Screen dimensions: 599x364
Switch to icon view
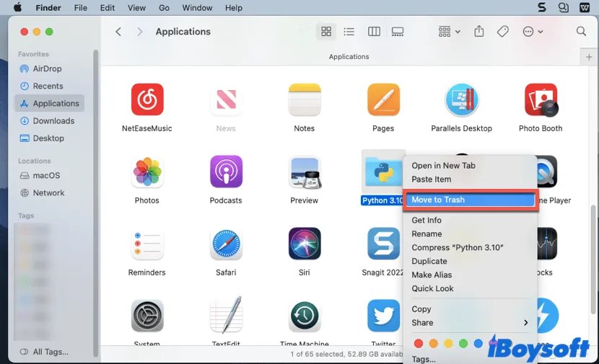[x=326, y=32]
